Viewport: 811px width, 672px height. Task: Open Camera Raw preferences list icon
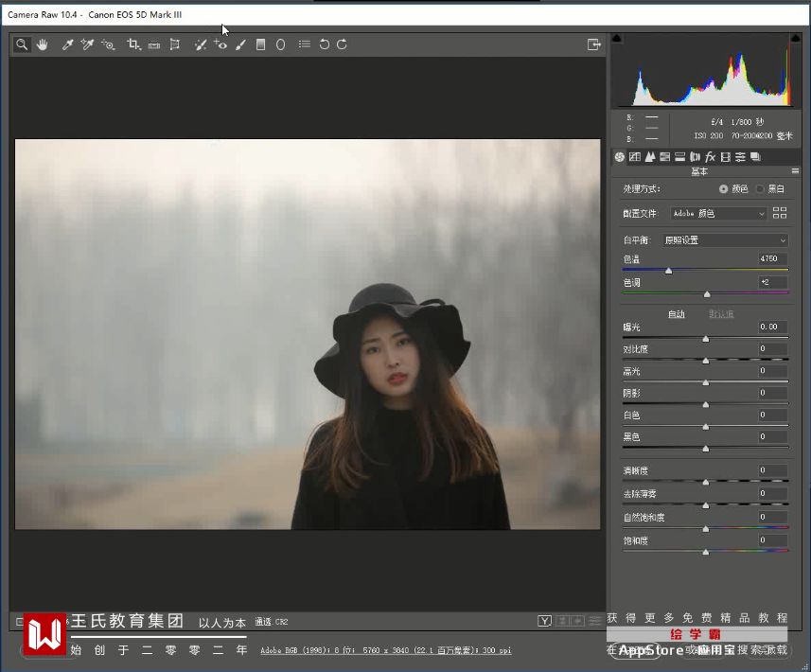click(305, 44)
